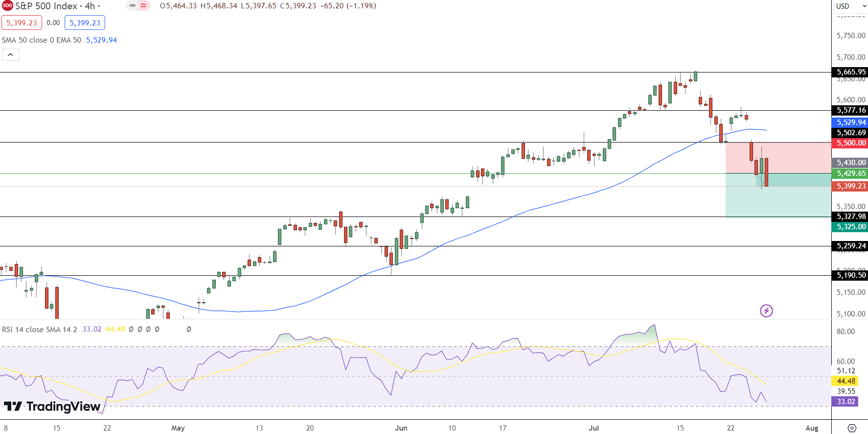Select the SMA 50 close 0 EMA 50 legend
Image resolution: width=868 pixels, height=434 pixels.
(42, 40)
